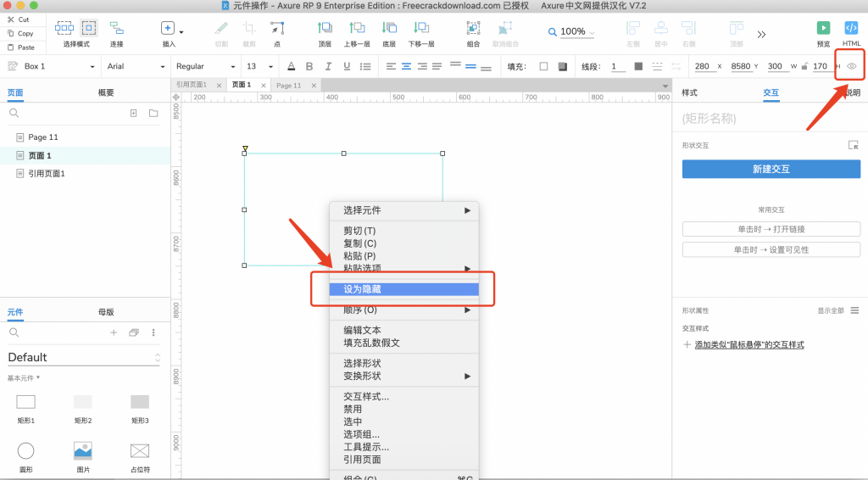Click the 新建交互 button
Screen dimensions: 868x480
click(x=771, y=169)
